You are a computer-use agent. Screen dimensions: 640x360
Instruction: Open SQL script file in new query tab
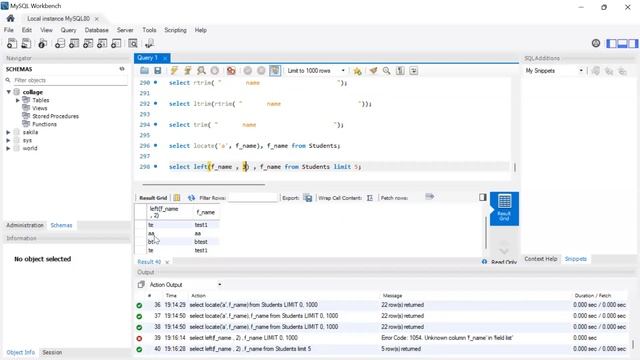(x=26, y=43)
